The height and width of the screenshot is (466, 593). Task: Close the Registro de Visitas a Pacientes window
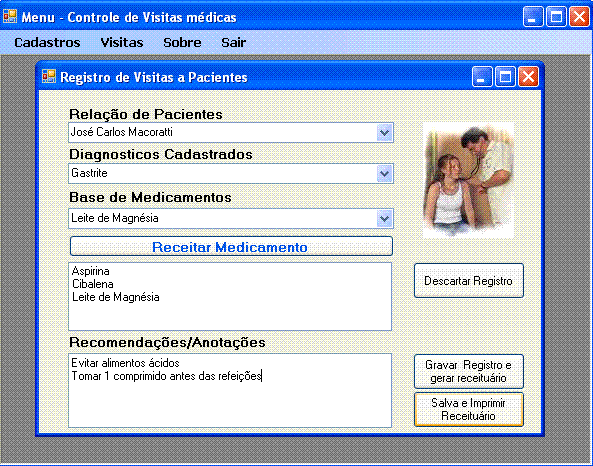click(528, 77)
